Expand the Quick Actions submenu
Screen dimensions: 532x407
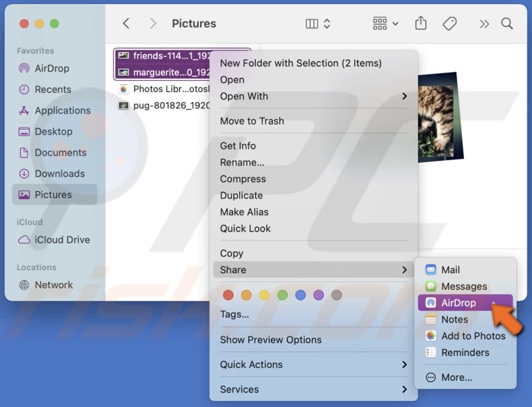coord(313,365)
